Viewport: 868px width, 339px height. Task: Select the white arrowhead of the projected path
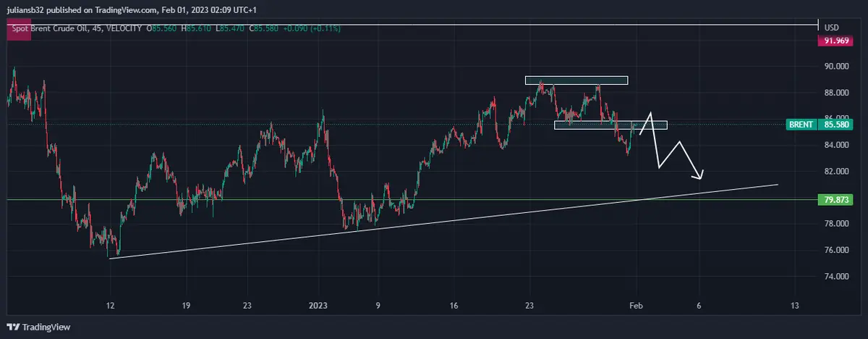pyautogui.click(x=699, y=175)
